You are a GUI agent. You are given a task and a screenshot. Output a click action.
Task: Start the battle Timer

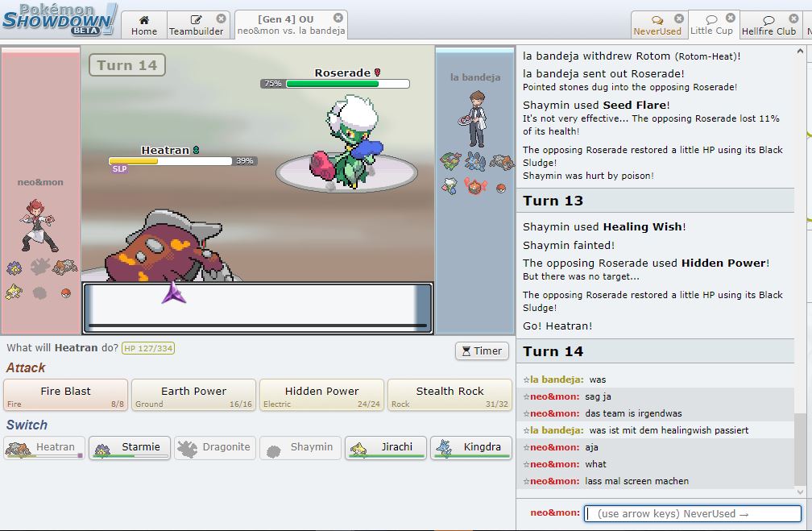pos(482,351)
